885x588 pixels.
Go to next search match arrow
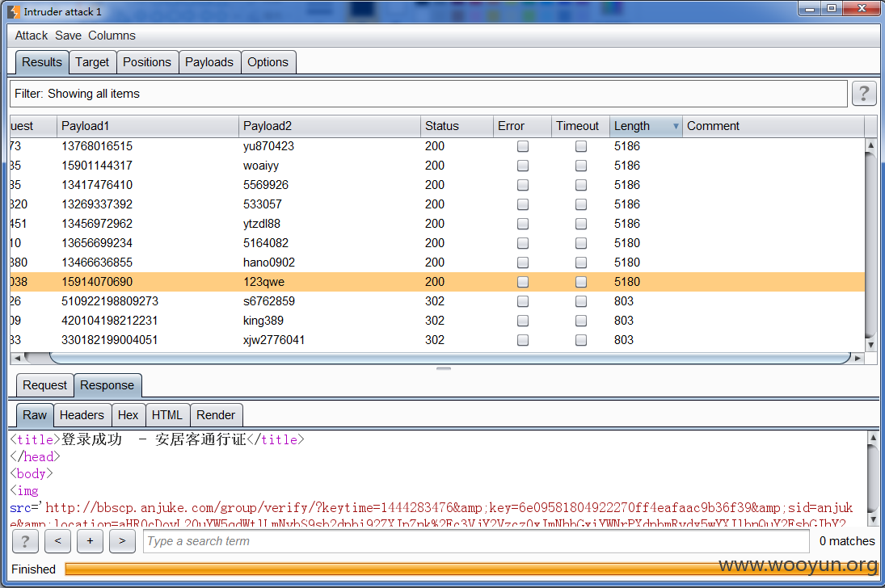[x=122, y=541]
